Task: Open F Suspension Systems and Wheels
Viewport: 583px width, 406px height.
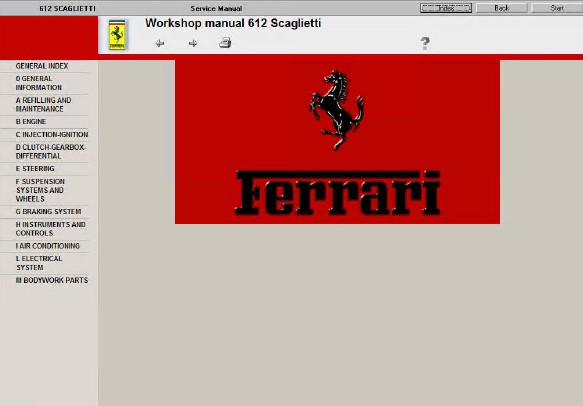Action: 40,190
